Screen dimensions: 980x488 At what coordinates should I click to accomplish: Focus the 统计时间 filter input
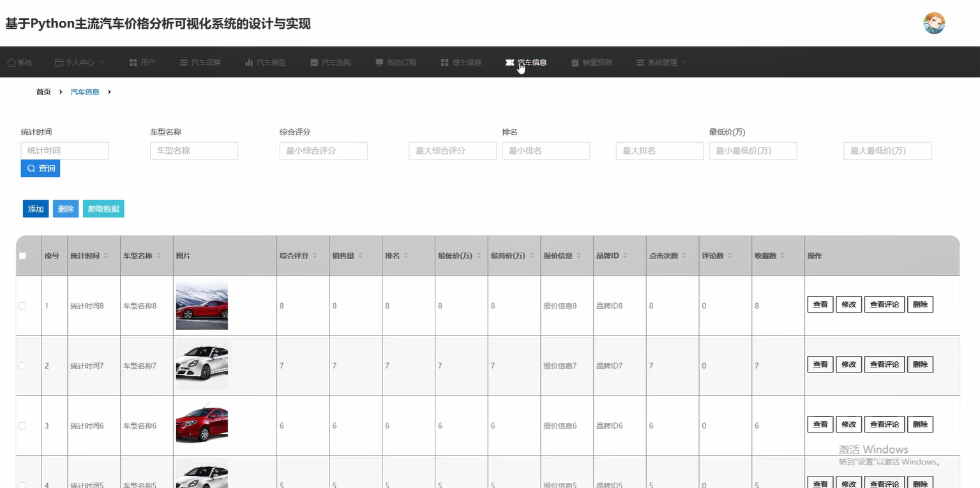tap(64, 151)
